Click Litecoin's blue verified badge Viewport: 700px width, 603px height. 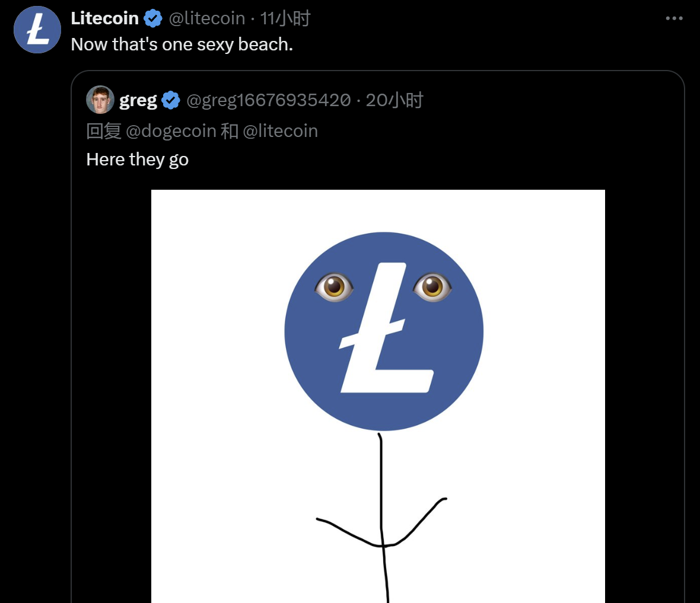click(x=153, y=18)
